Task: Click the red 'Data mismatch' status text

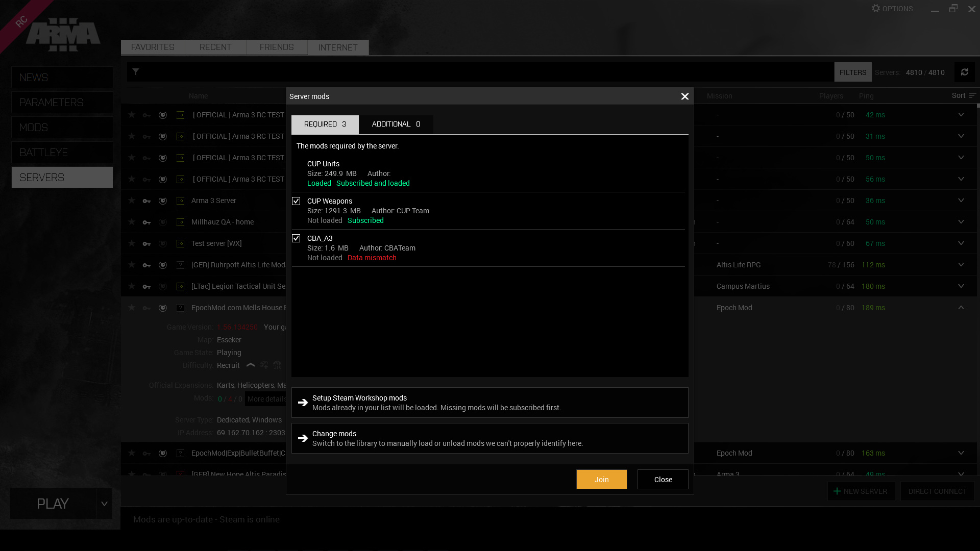Action: [x=372, y=258]
